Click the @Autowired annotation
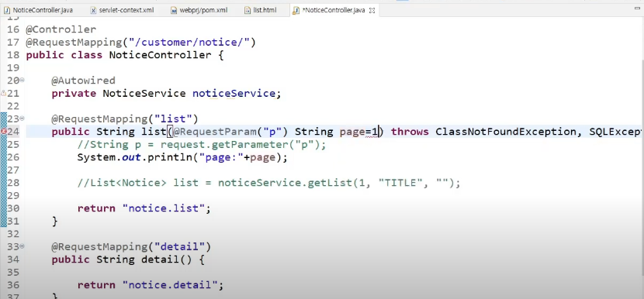 [83, 81]
